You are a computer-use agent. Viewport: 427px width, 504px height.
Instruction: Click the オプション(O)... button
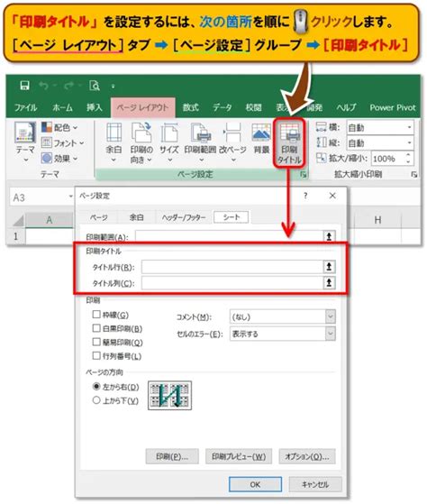coord(307,456)
